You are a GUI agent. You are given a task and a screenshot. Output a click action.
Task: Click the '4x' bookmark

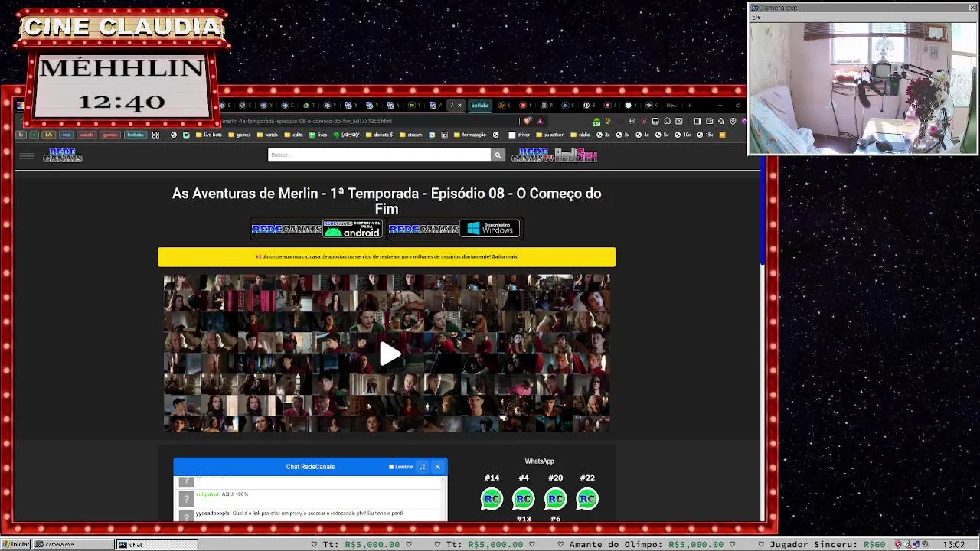tap(643, 135)
